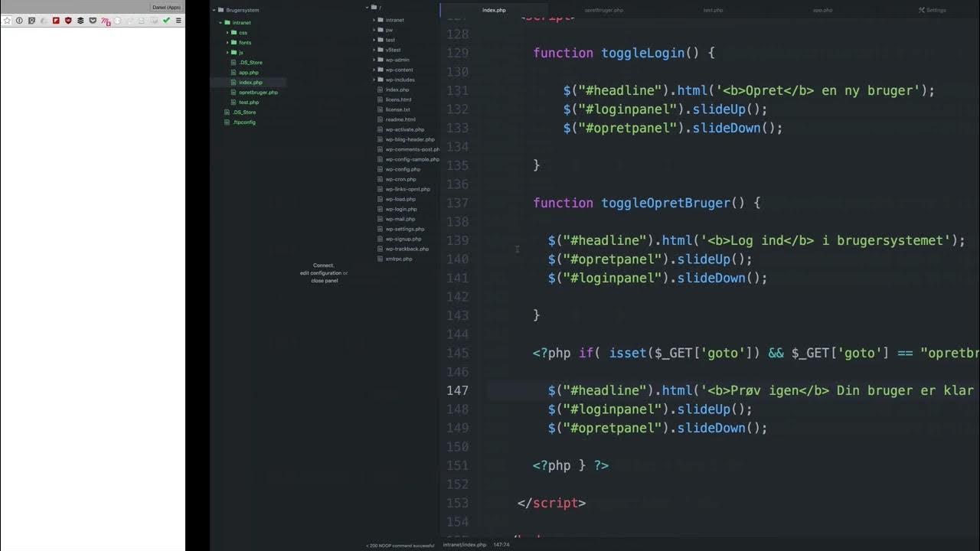Click the green checkmark extension icon
The width and height of the screenshot is (980, 551).
point(166,21)
